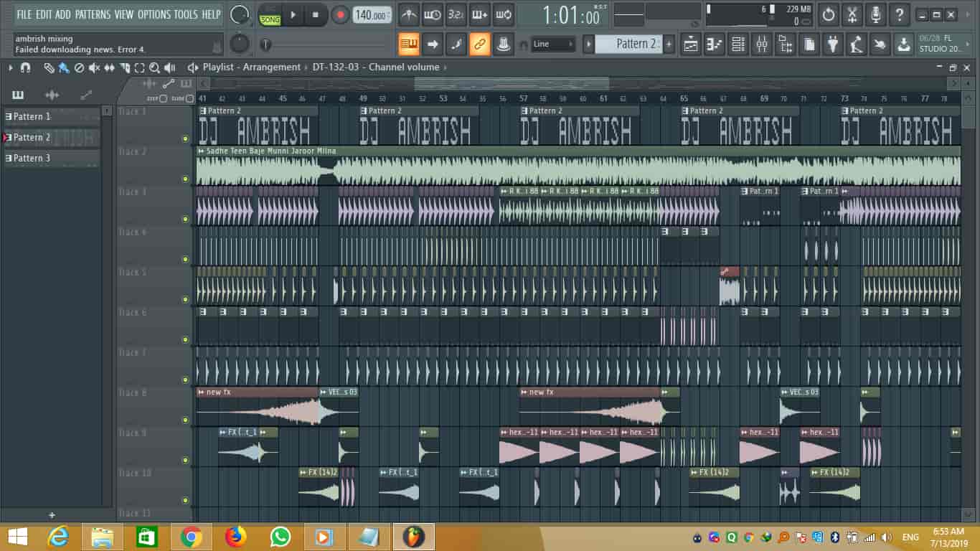Click the main volume knob near the menu bar
This screenshot has width=980, height=551.
[x=239, y=14]
